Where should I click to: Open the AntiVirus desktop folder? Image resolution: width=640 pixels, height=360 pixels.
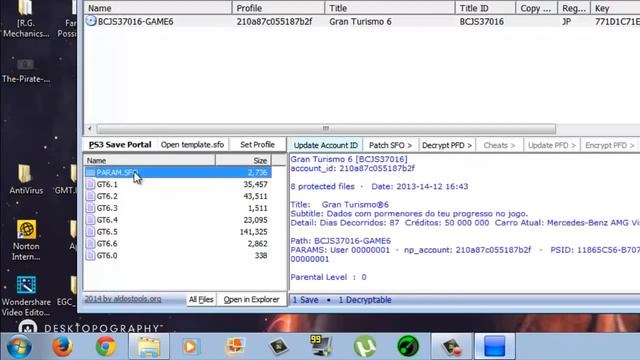[x=26, y=180]
